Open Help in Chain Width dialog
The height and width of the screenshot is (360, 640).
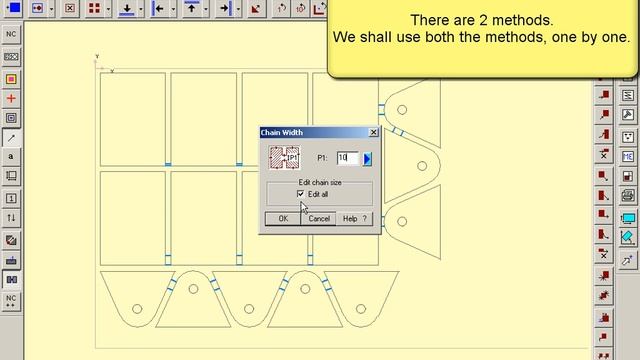click(x=354, y=219)
